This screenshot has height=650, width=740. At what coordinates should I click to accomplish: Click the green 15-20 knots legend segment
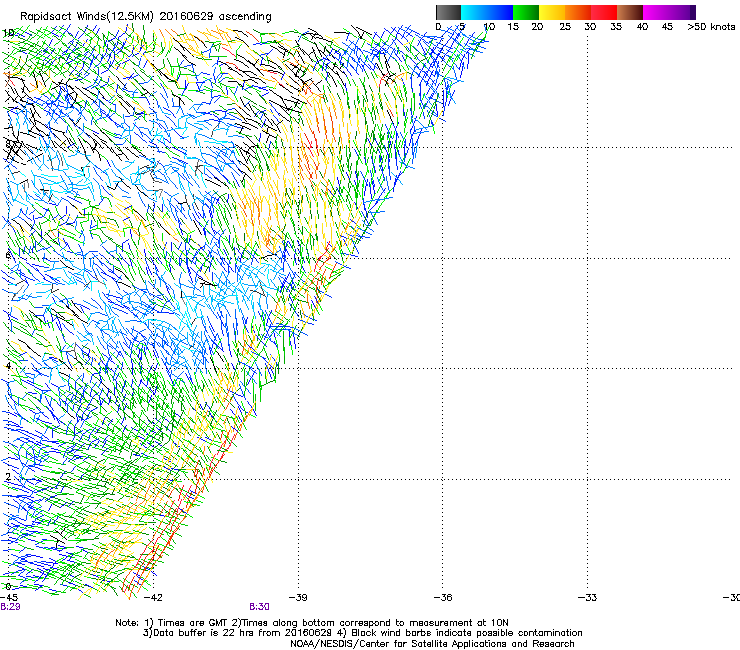[526, 12]
